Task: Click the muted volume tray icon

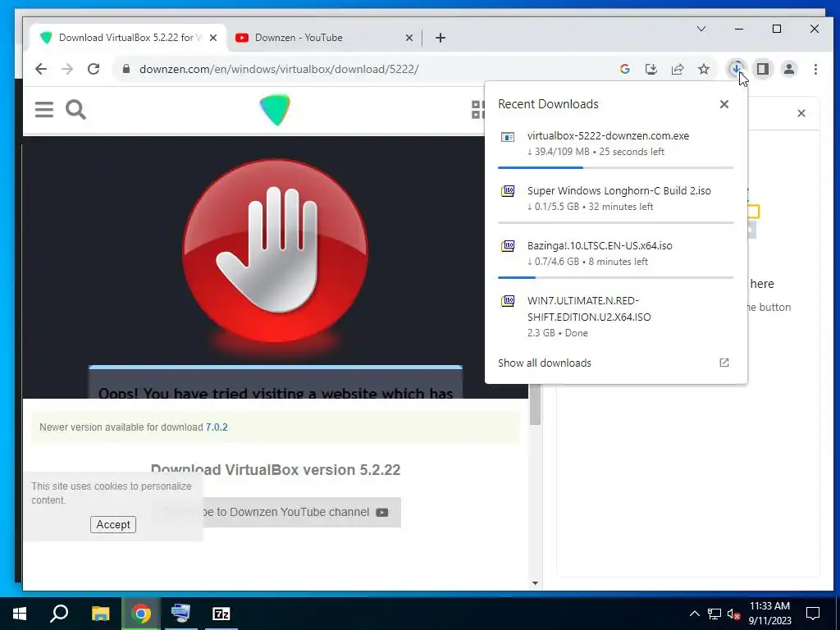Action: click(733, 614)
